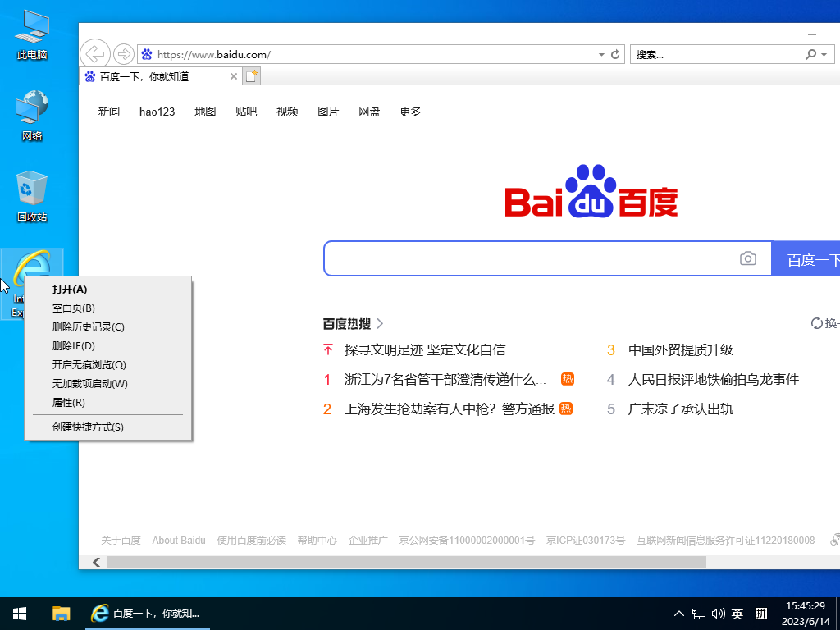
Task: Close the 百度一下 tab
Action: coord(234,76)
